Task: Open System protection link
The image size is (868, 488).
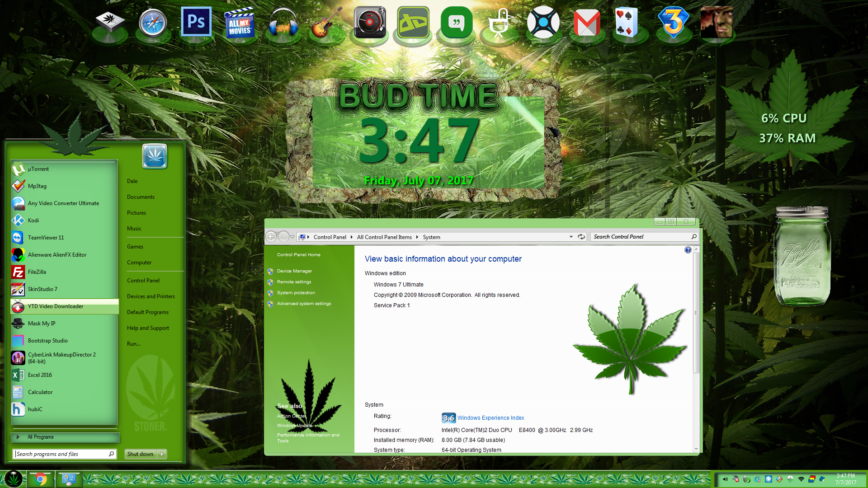Action: [x=296, y=293]
